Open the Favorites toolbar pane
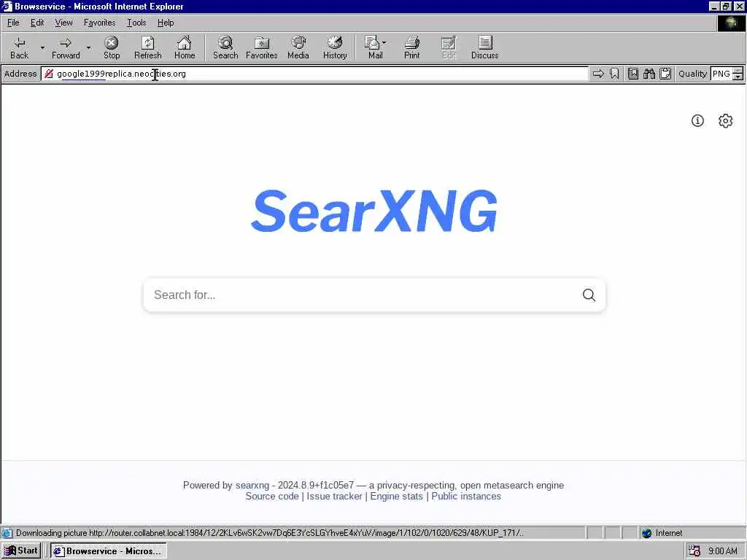Image resolution: width=747 pixels, height=560 pixels. tap(262, 47)
